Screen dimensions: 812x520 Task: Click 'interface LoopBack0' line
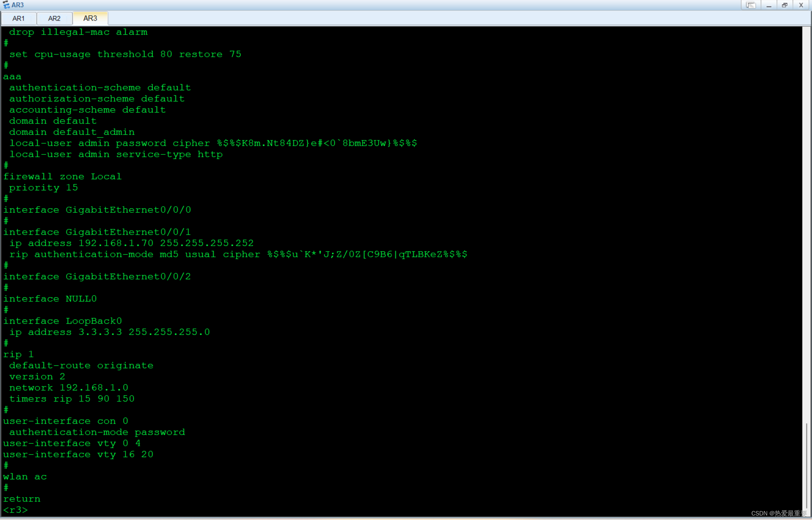(x=63, y=321)
